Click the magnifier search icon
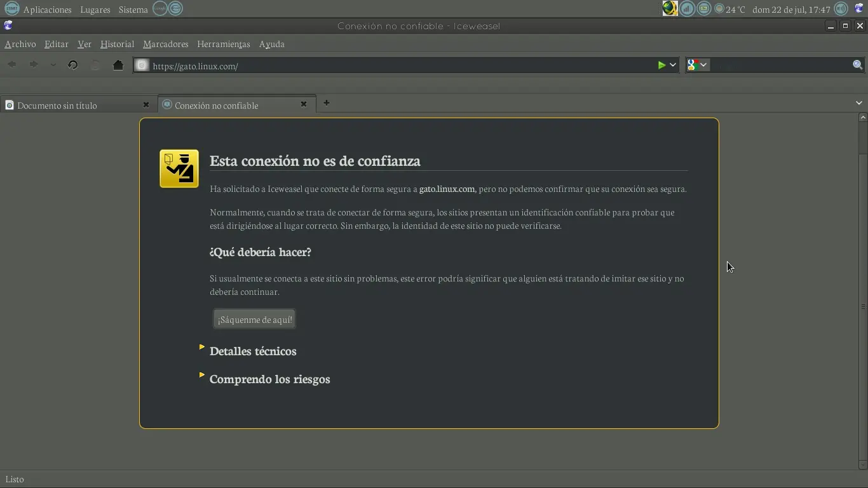Viewport: 868px width, 488px height. tap(857, 65)
